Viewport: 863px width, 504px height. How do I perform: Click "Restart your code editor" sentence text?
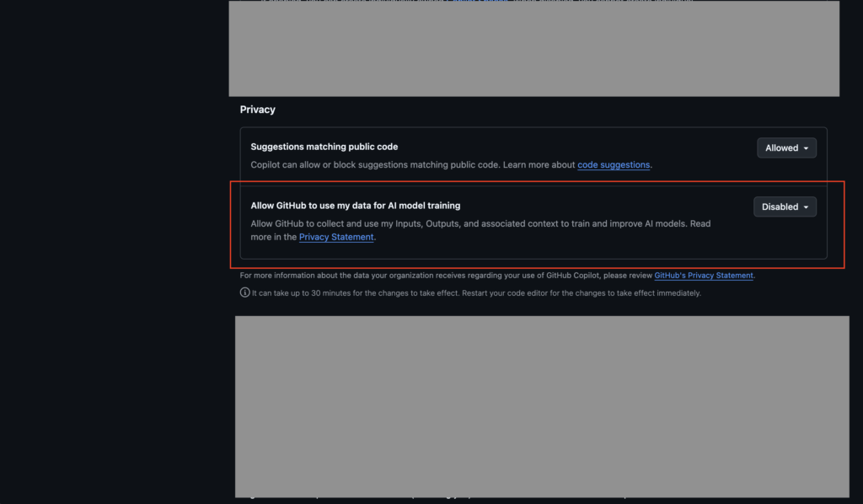point(590,293)
